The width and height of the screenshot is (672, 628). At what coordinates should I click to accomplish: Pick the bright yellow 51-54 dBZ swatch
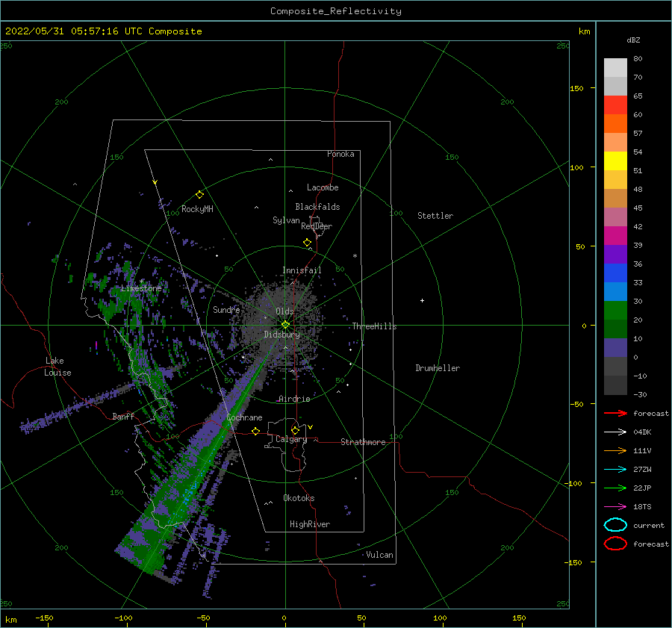[615, 161]
